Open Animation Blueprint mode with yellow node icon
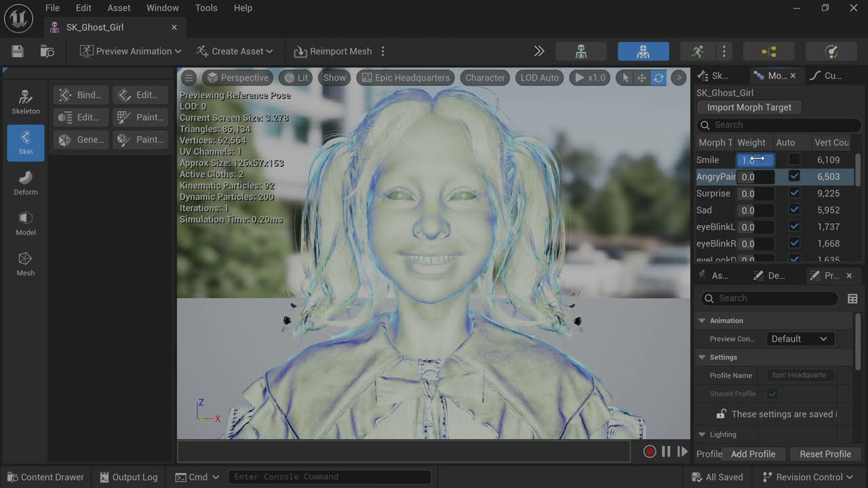The width and height of the screenshot is (868, 488). tap(768, 52)
